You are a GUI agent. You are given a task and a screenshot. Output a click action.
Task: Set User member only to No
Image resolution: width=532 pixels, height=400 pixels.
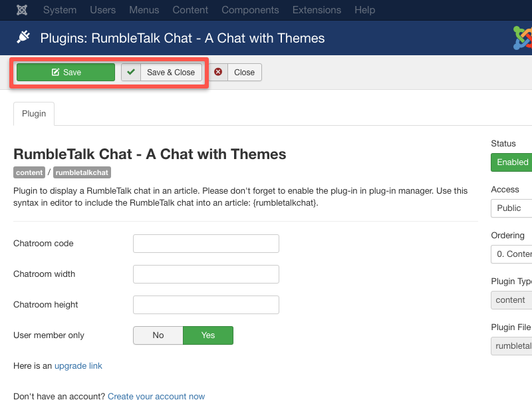click(x=158, y=335)
